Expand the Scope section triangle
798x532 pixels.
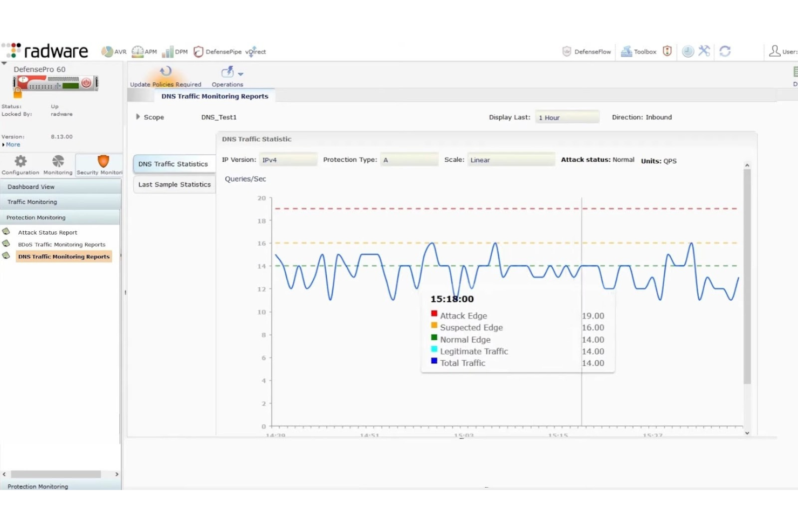click(x=138, y=116)
